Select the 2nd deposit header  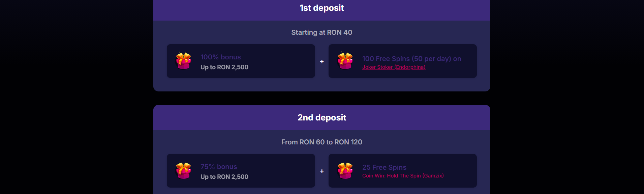point(322,117)
